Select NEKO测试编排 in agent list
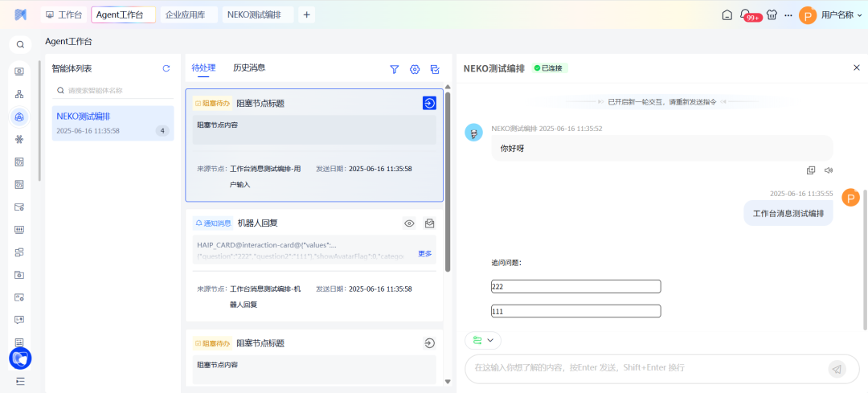 (x=113, y=123)
